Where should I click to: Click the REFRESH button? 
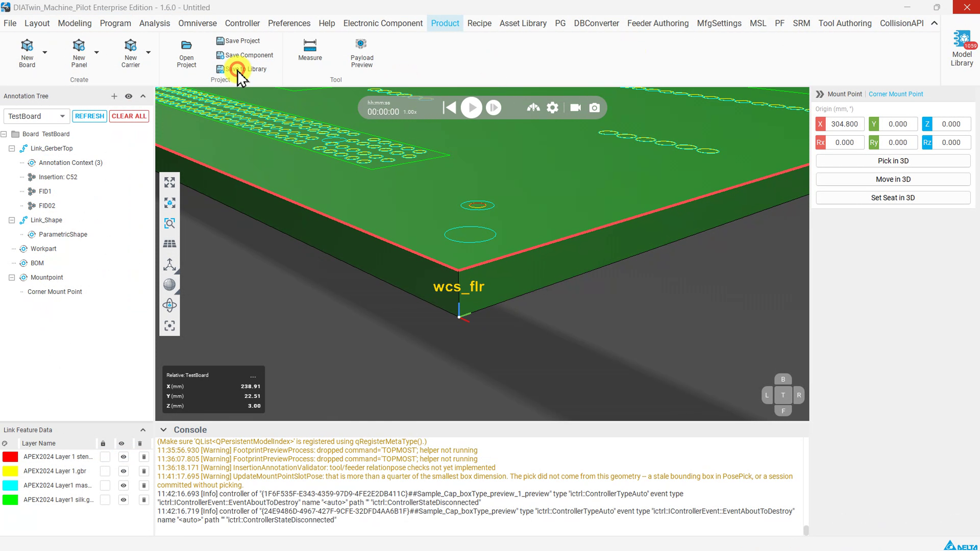[89, 116]
